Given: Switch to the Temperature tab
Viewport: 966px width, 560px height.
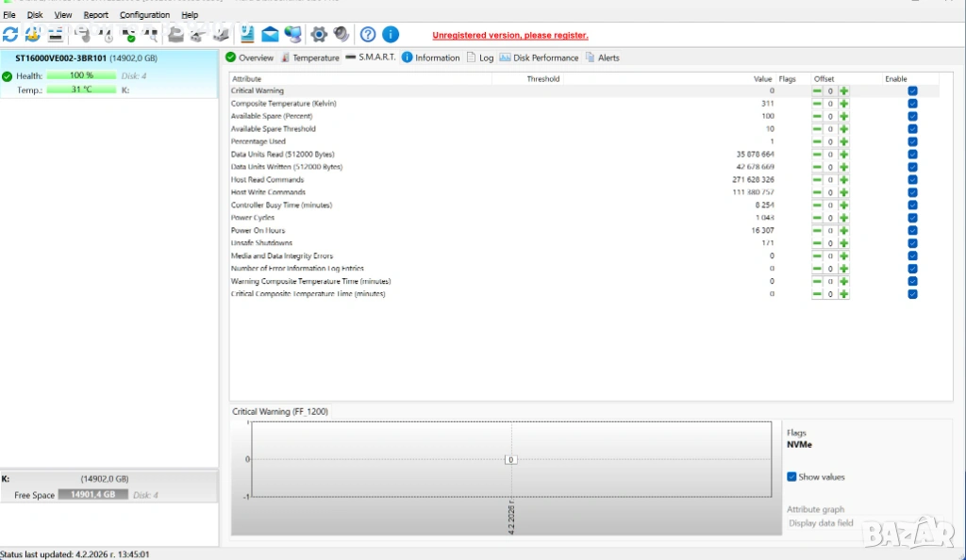Looking at the screenshot, I should 310,58.
